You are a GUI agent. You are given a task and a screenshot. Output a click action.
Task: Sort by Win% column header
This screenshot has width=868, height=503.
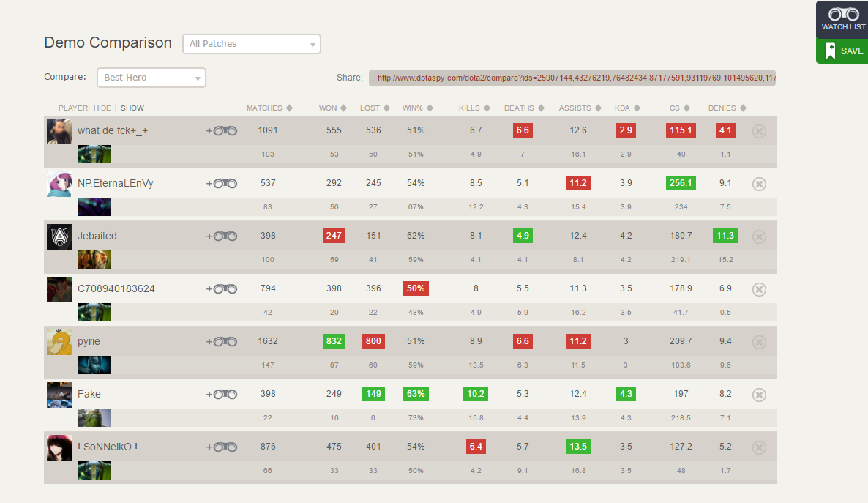[416, 108]
